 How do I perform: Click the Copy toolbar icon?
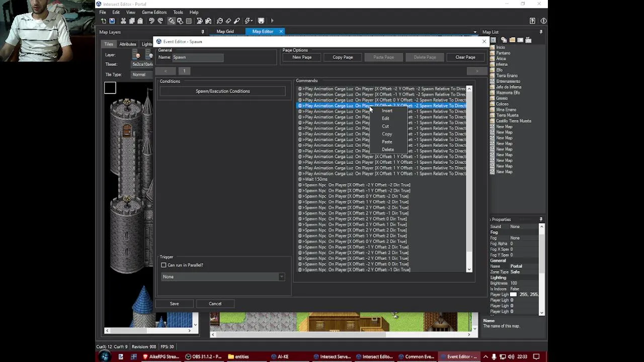pyautogui.click(x=132, y=21)
